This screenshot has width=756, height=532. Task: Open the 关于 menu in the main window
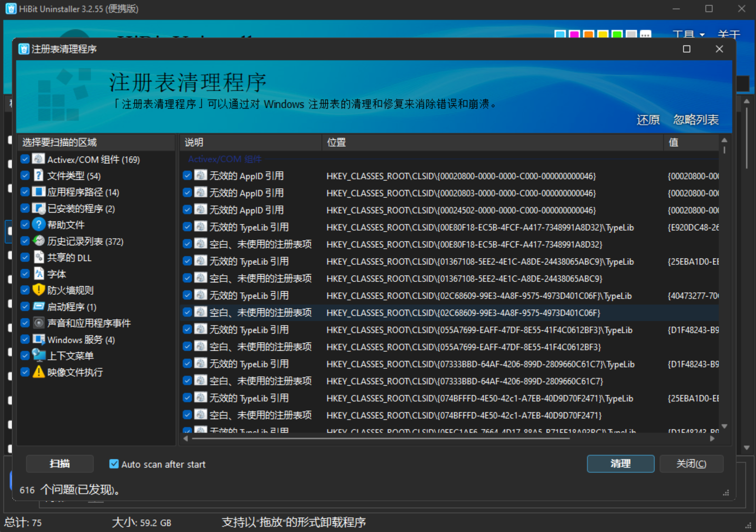coord(728,34)
